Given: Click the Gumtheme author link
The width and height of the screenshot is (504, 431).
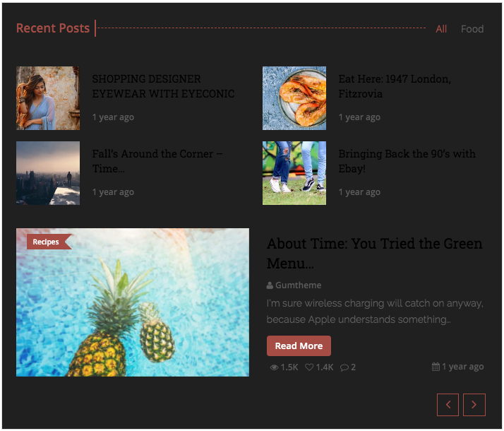Looking at the screenshot, I should tap(298, 285).
